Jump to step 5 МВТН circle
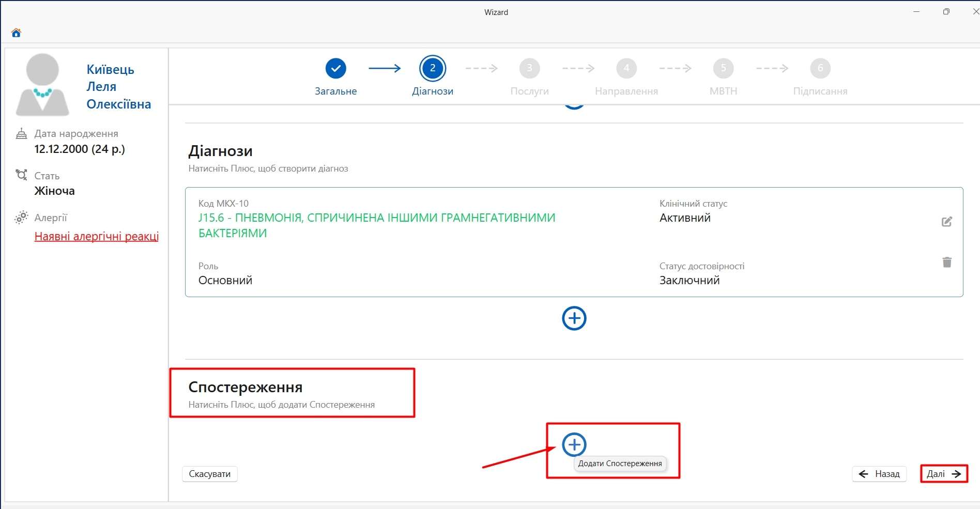 coord(723,68)
